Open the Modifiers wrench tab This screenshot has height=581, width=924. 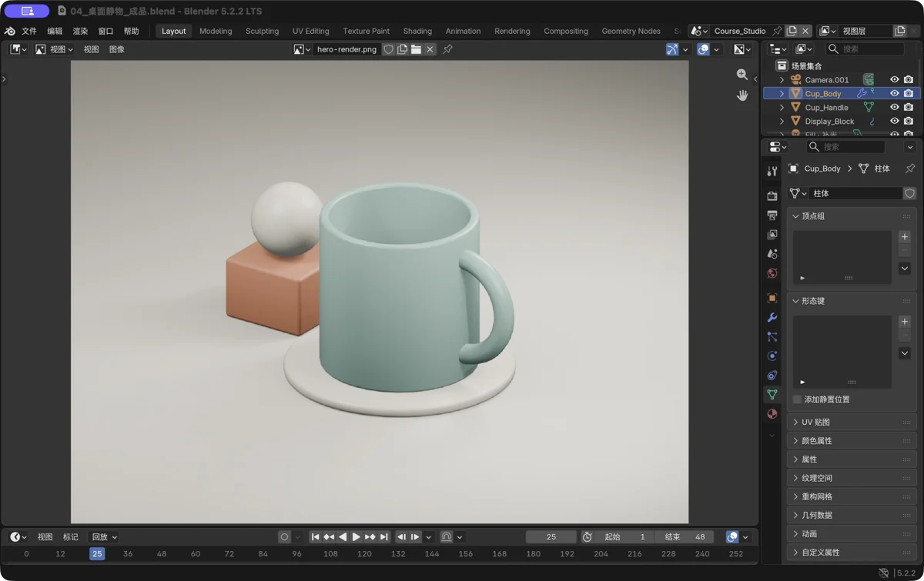coord(772,317)
